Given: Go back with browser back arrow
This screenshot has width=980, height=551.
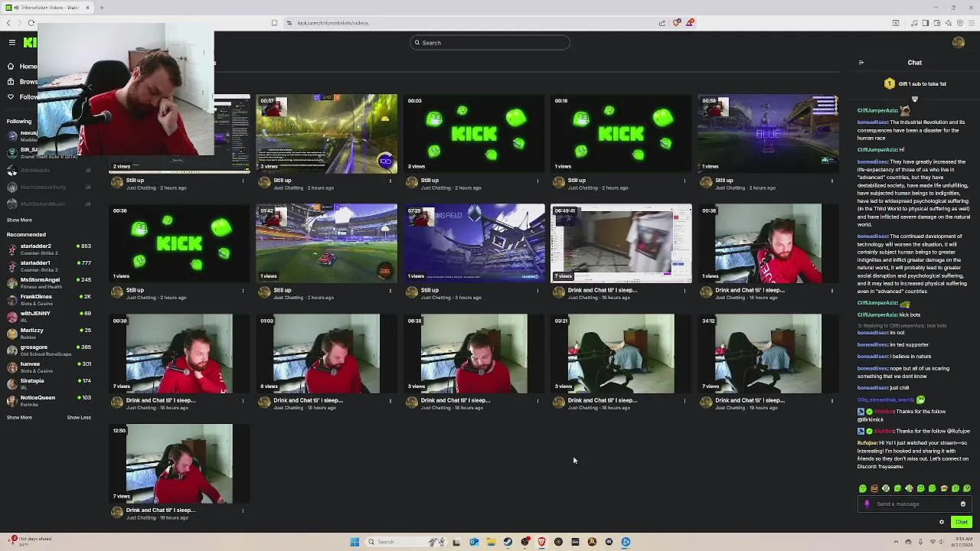Looking at the screenshot, I should [x=8, y=23].
